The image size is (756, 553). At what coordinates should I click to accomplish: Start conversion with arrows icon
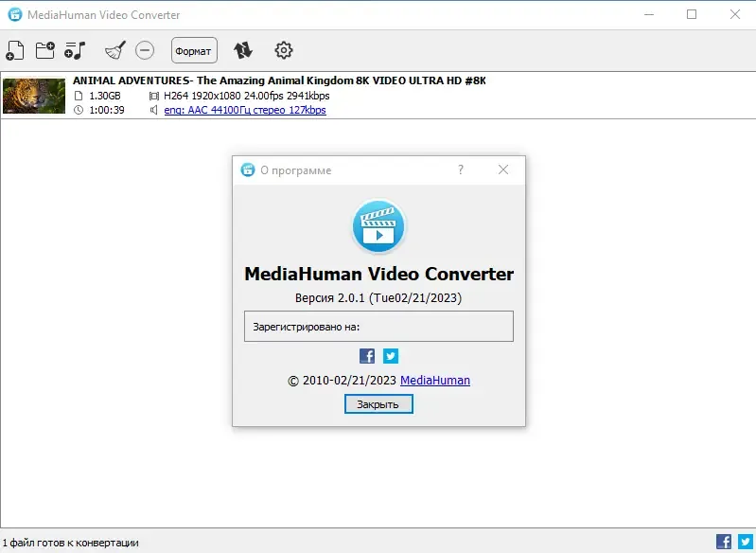(x=243, y=50)
